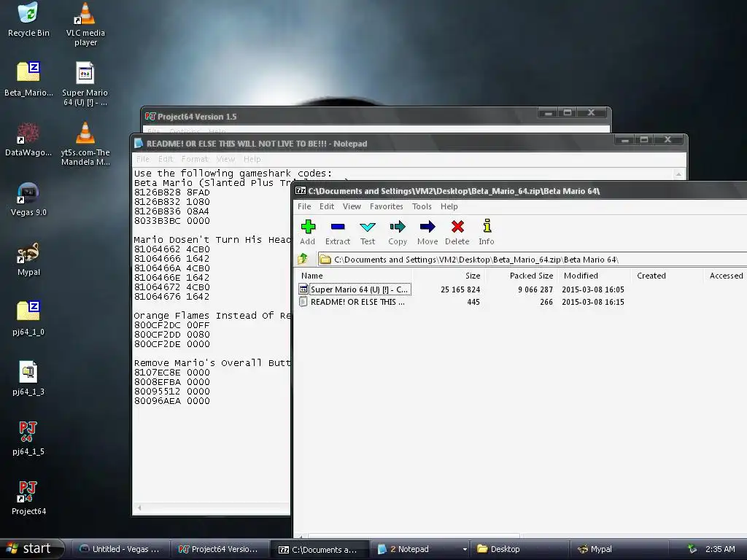Screen dimensions: 747x560
Task: Open the Notepad File menu
Action: [x=143, y=159]
